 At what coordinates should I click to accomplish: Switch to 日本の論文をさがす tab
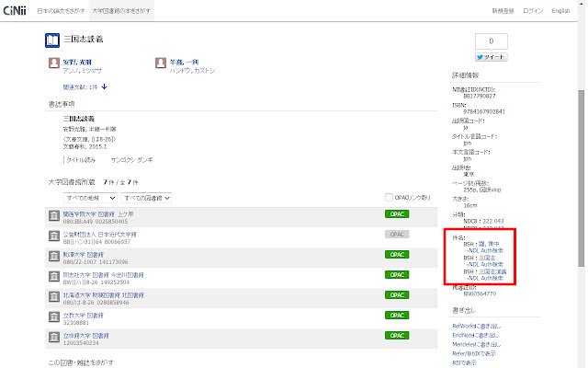(62, 11)
